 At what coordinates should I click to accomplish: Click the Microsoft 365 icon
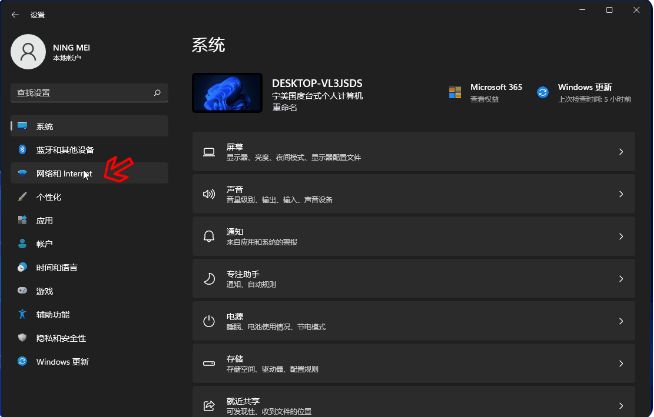[x=455, y=92]
